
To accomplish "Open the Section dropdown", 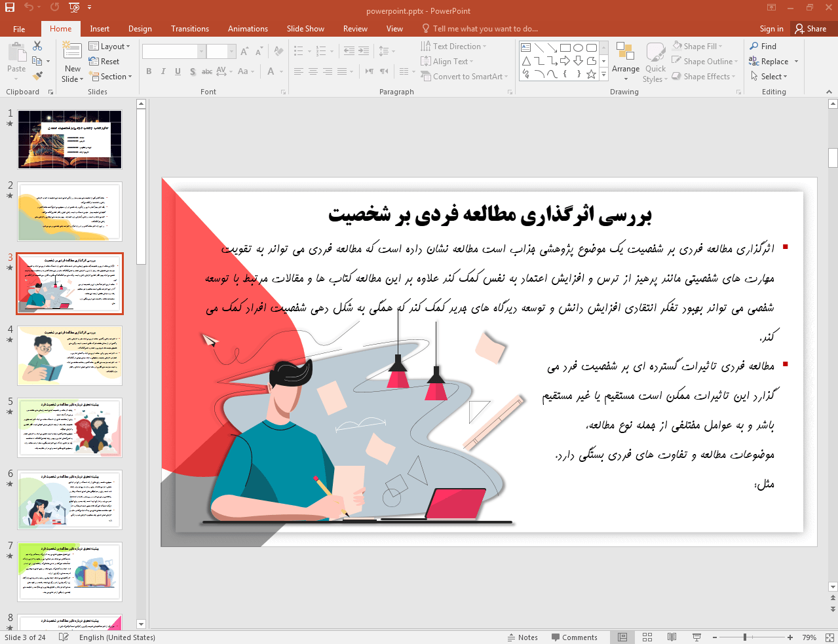I will tap(110, 77).
